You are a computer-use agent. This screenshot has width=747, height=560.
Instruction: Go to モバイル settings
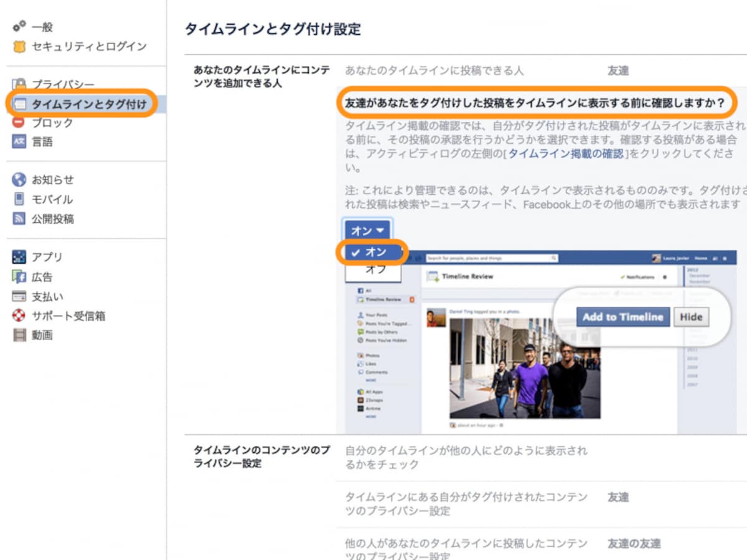pos(53,199)
